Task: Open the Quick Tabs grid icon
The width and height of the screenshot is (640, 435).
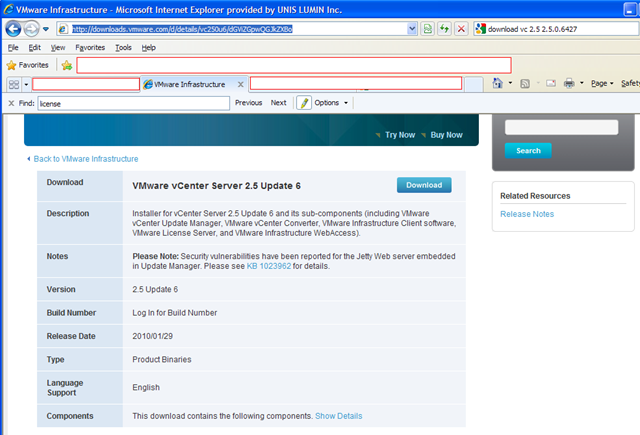Action: point(14,84)
